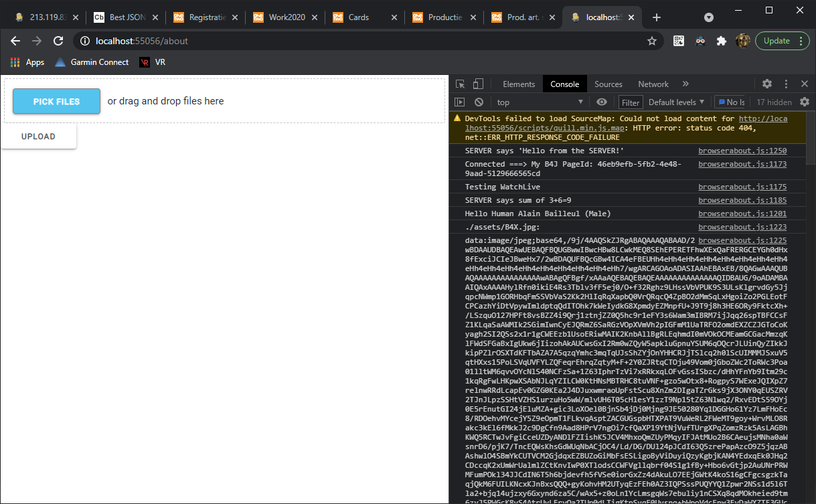Image resolution: width=816 pixels, height=504 pixels.
Task: Open the incognito-style goggles extension icon
Action: [700, 41]
